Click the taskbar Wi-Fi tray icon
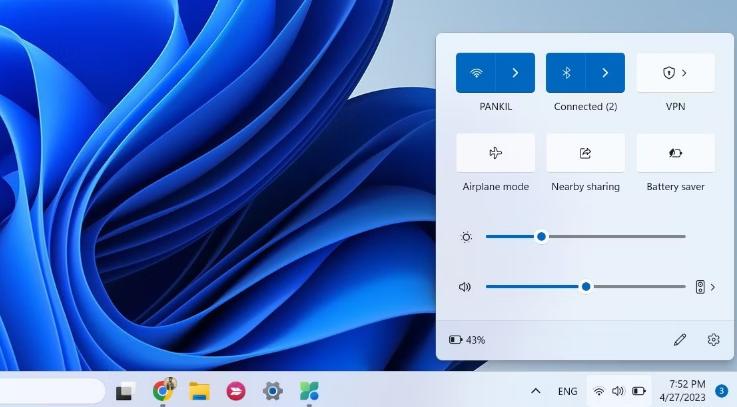This screenshot has width=737, height=407. pyautogui.click(x=599, y=391)
